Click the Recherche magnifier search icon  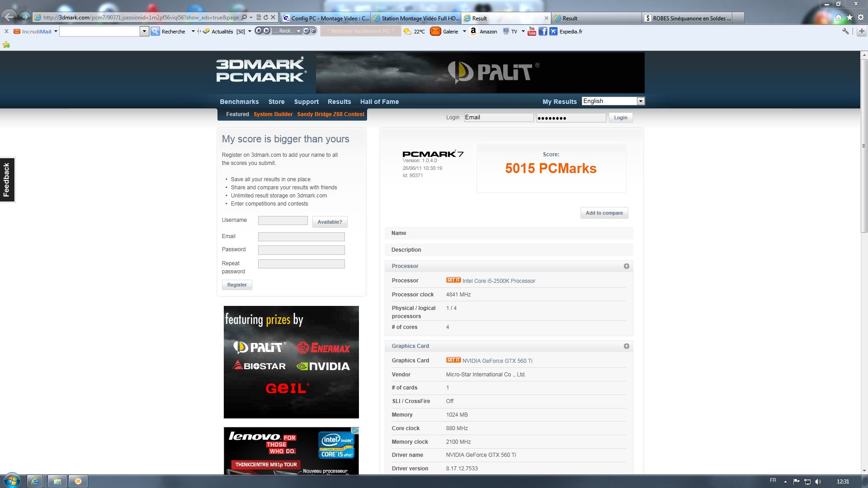[155, 31]
